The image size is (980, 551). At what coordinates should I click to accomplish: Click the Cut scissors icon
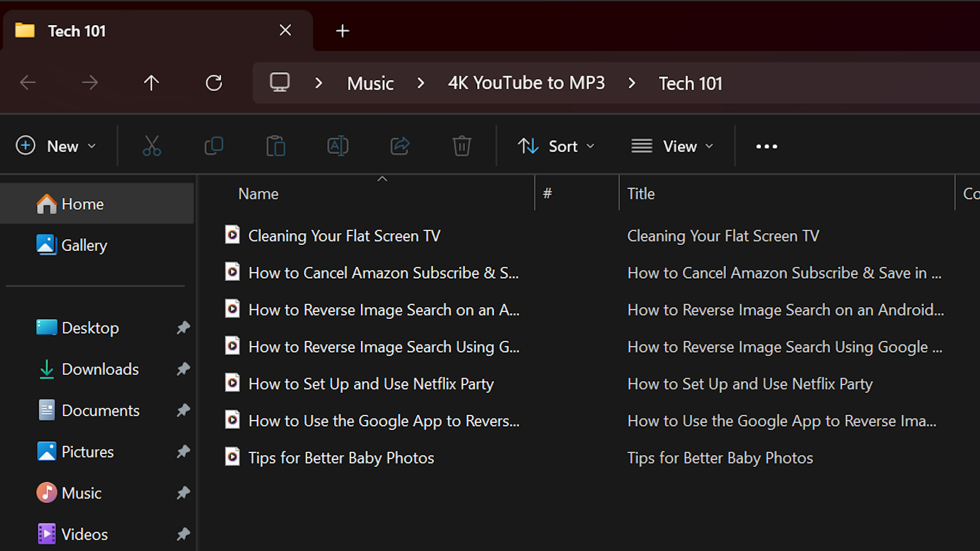152,146
